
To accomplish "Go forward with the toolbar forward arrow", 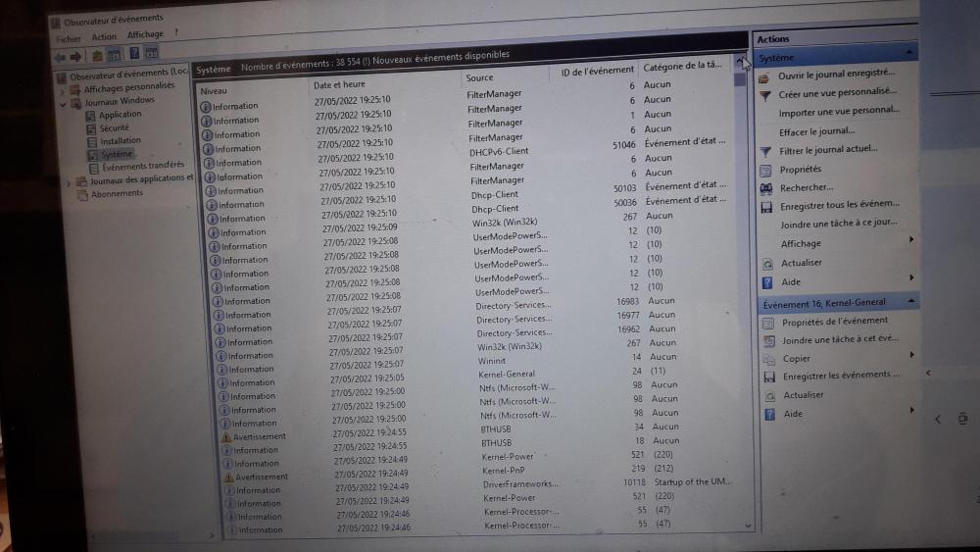I will [75, 57].
